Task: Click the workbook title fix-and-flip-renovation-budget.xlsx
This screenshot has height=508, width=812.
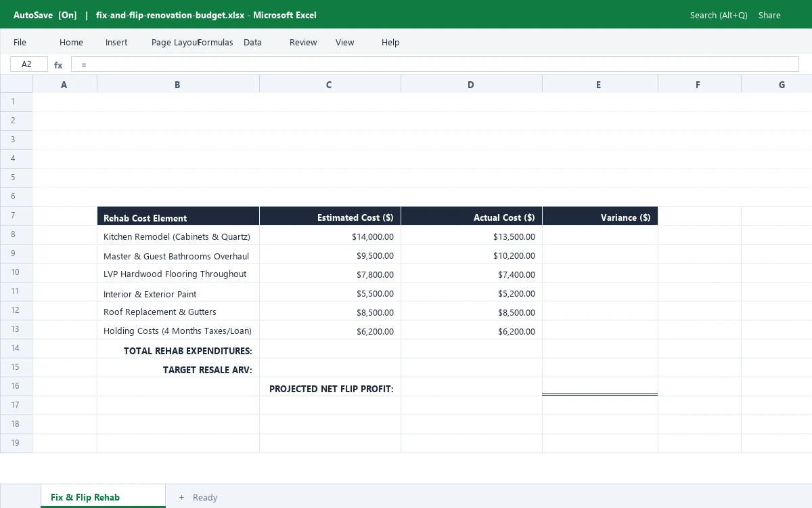Action: coord(171,15)
